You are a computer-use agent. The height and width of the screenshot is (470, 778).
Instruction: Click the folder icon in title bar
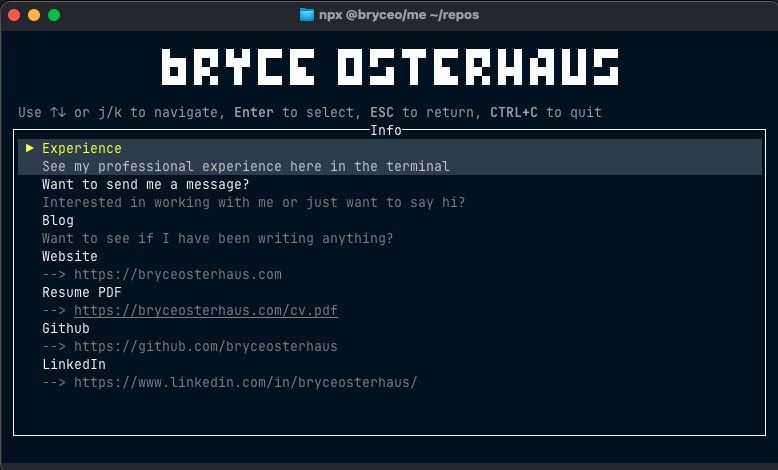[307, 15]
